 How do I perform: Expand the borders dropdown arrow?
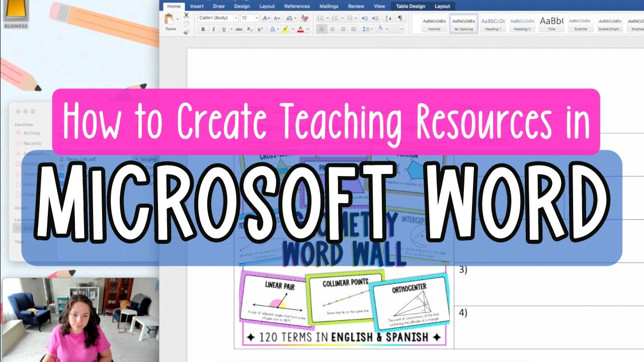[400, 29]
